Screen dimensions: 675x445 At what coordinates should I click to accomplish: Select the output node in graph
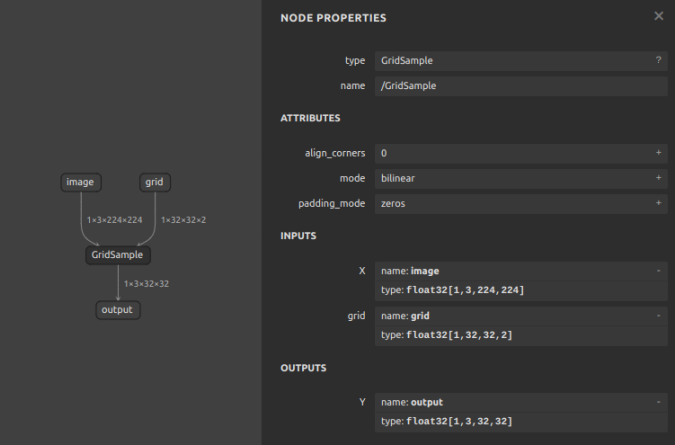(118, 310)
